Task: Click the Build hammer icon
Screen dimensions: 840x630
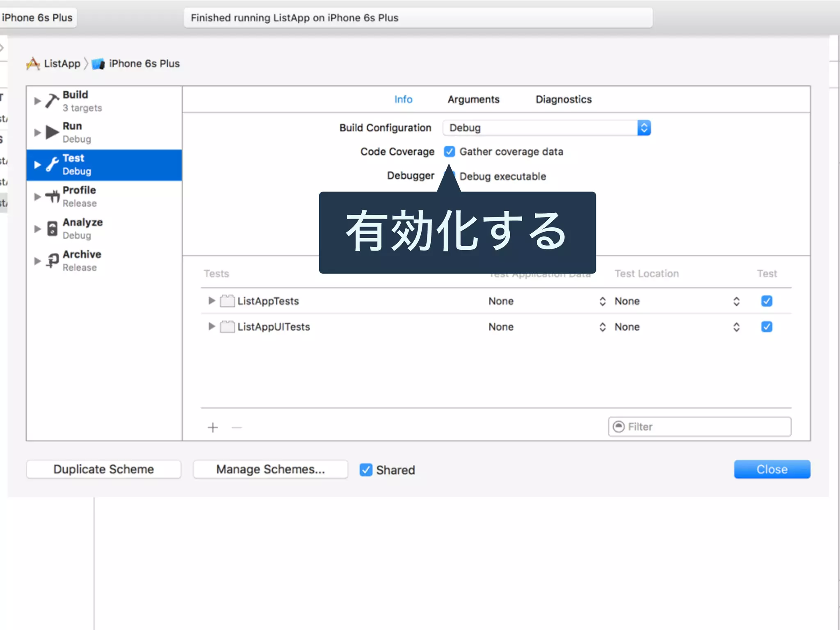Action: pos(52,100)
